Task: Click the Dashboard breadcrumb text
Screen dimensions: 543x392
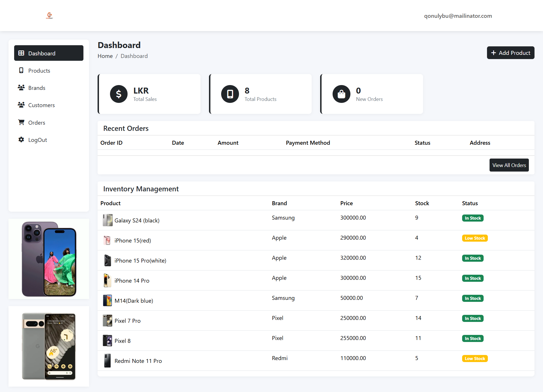Action: pos(134,56)
